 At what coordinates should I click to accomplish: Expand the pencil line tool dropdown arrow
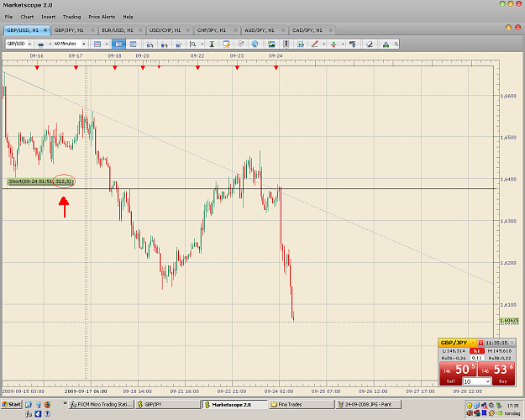point(324,44)
